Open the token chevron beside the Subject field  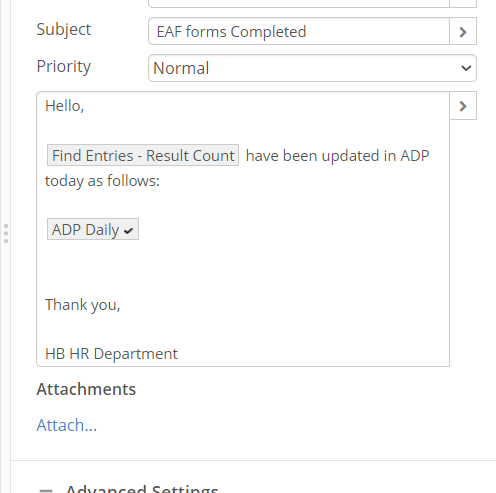[463, 31]
